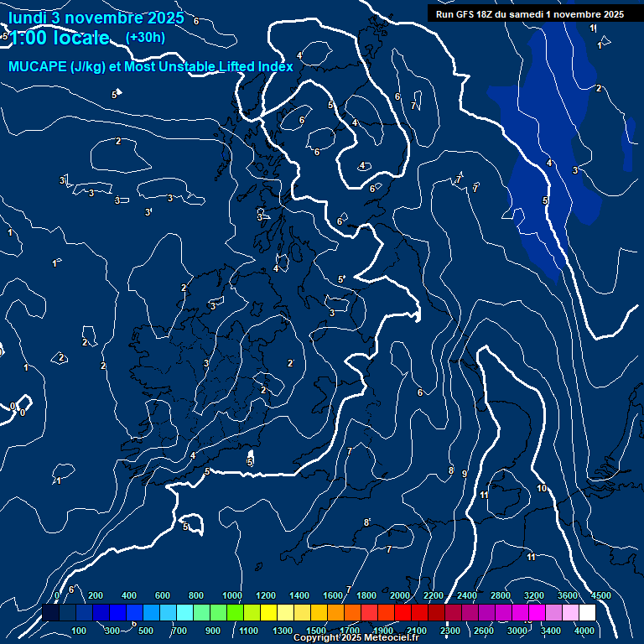The image size is (644, 644).
Task: Click the MUCAPE and Lifted Index map title
Action: pyautogui.click(x=151, y=67)
